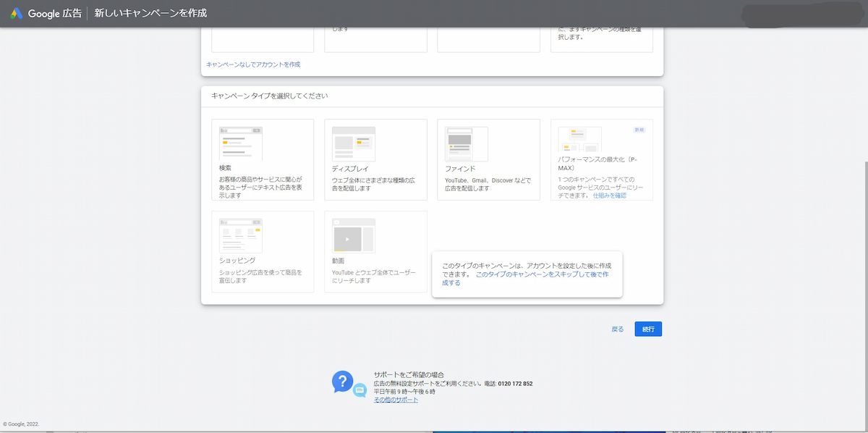
Task: Open the 仕組みを確認 link
Action: tap(610, 196)
